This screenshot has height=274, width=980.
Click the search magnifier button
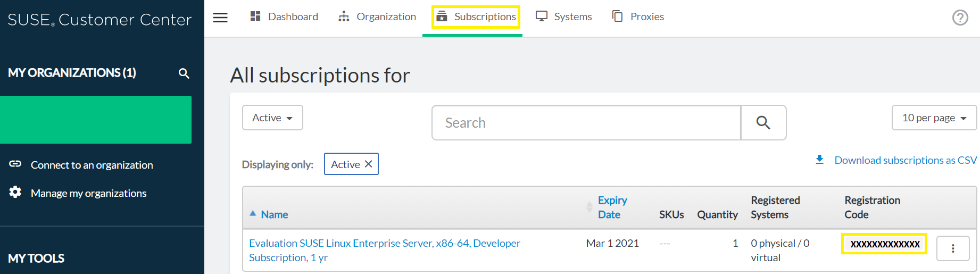coord(763,123)
